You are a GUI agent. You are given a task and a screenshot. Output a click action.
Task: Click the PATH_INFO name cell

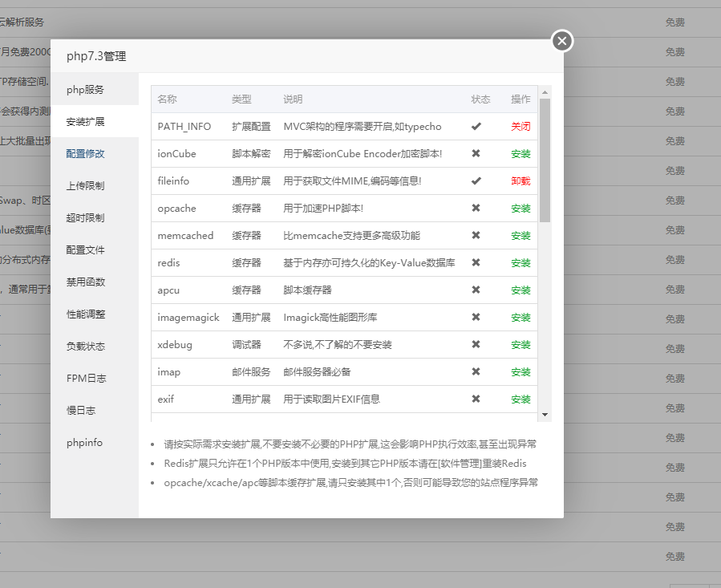184,127
